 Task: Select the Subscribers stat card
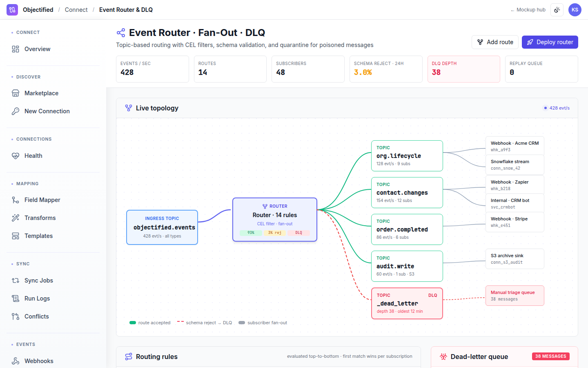[x=308, y=69]
